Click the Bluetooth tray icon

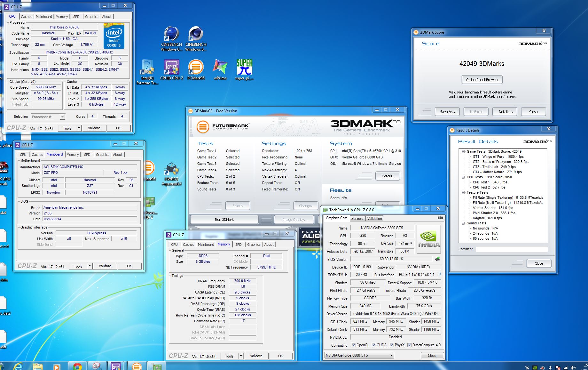(550, 367)
